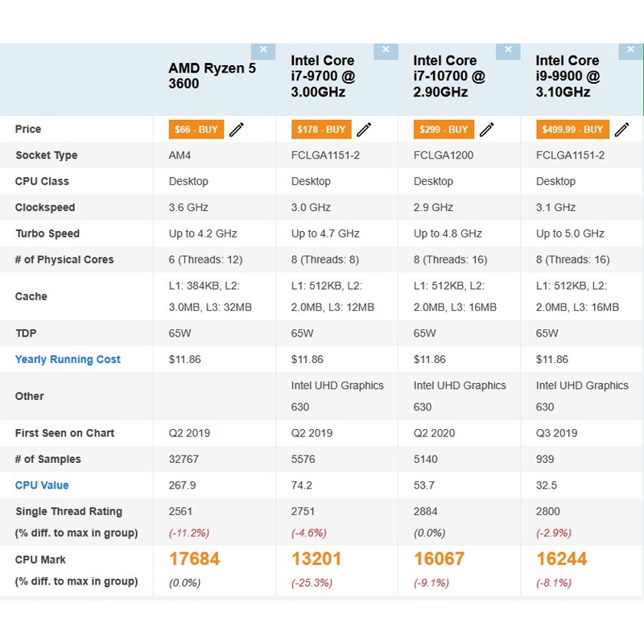This screenshot has height=644, width=644.
Task: Open the Yearly Running Cost link
Action: pyautogui.click(x=68, y=360)
